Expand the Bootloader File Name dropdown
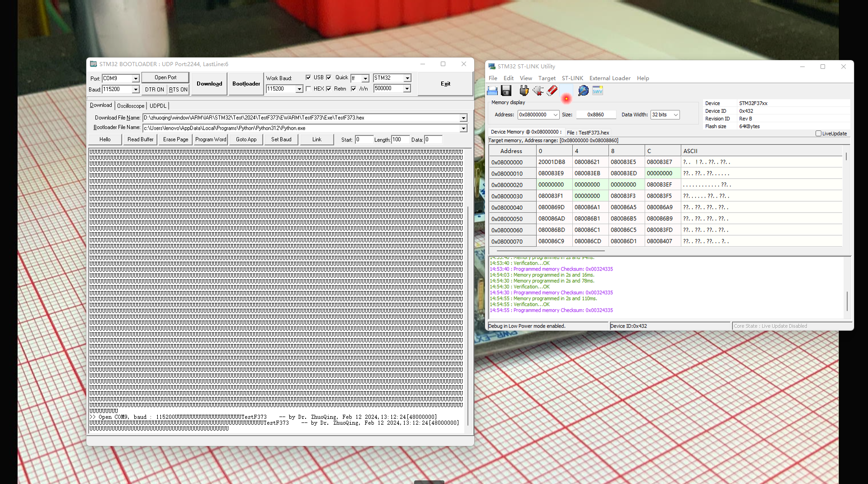The height and width of the screenshot is (484, 868). click(x=463, y=128)
